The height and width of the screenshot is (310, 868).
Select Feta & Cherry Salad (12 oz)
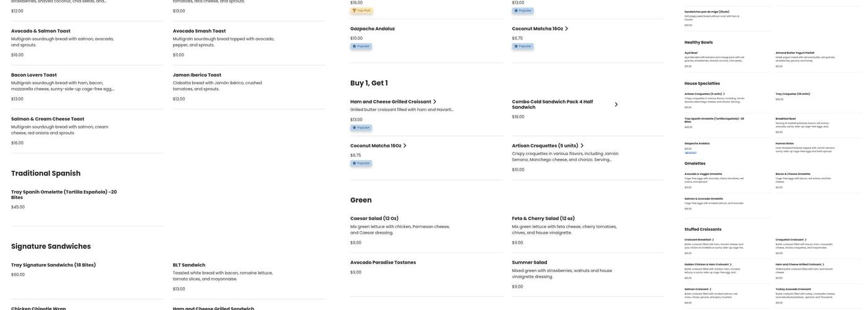[x=543, y=219]
